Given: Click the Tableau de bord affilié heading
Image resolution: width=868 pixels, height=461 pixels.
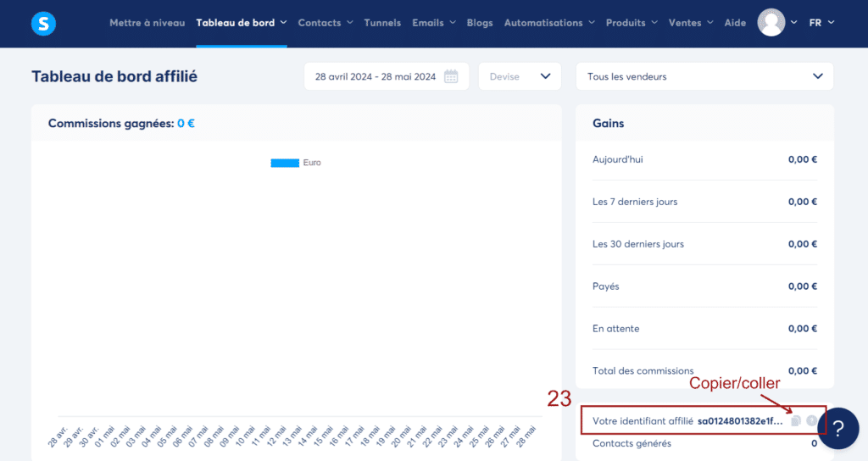Looking at the screenshot, I should [114, 76].
